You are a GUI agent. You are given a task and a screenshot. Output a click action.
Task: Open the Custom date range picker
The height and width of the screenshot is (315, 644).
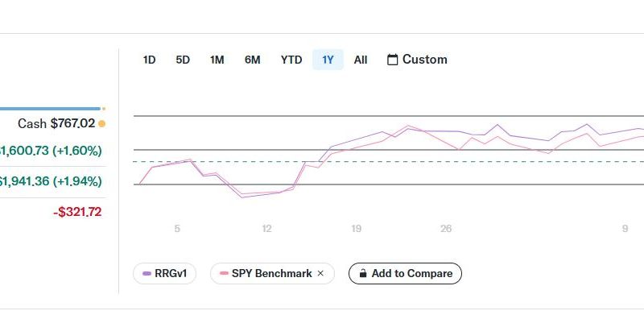(x=417, y=60)
